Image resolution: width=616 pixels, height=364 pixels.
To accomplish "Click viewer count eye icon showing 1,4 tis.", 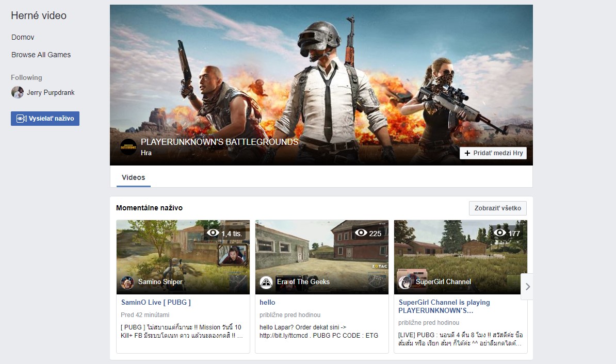I will [213, 233].
